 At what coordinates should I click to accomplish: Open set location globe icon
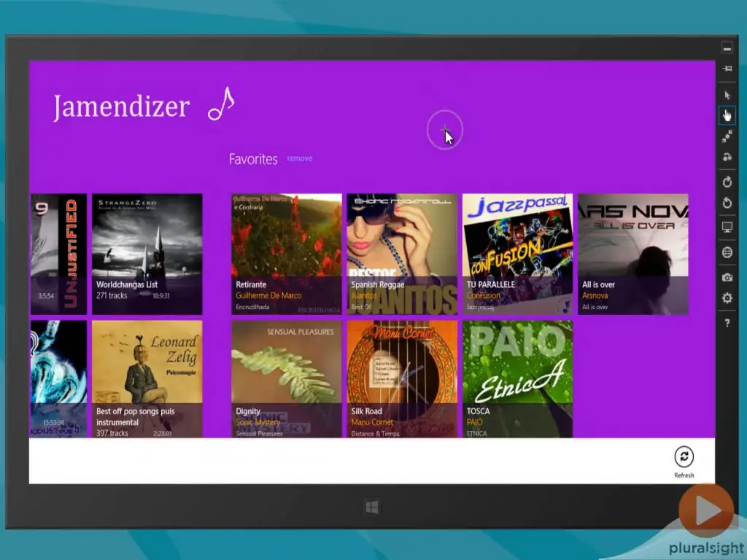tap(727, 252)
